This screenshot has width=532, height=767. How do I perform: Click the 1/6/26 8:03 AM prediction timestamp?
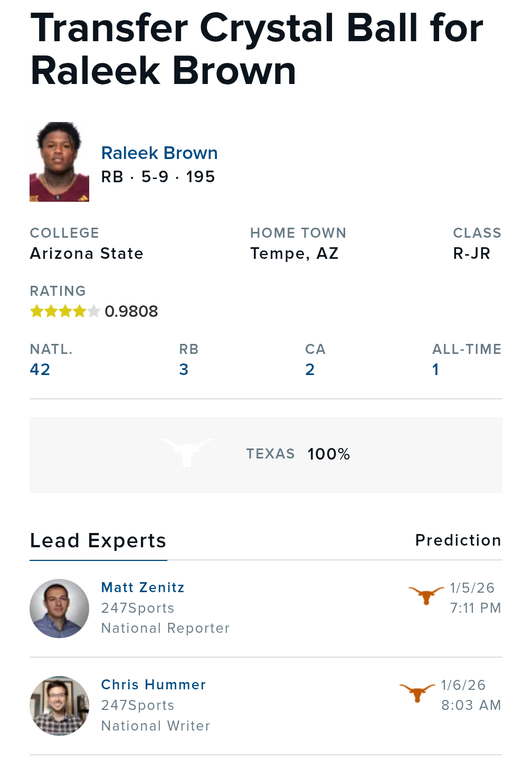point(470,695)
